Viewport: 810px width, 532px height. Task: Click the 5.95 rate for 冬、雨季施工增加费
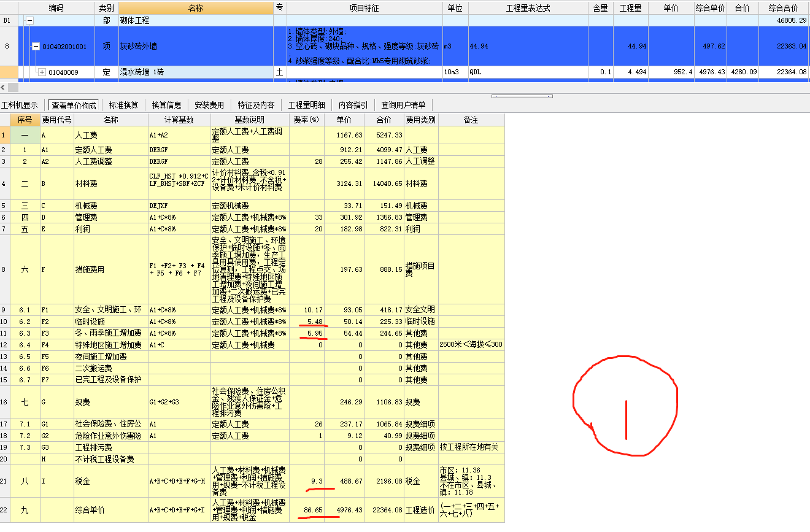pos(307,333)
